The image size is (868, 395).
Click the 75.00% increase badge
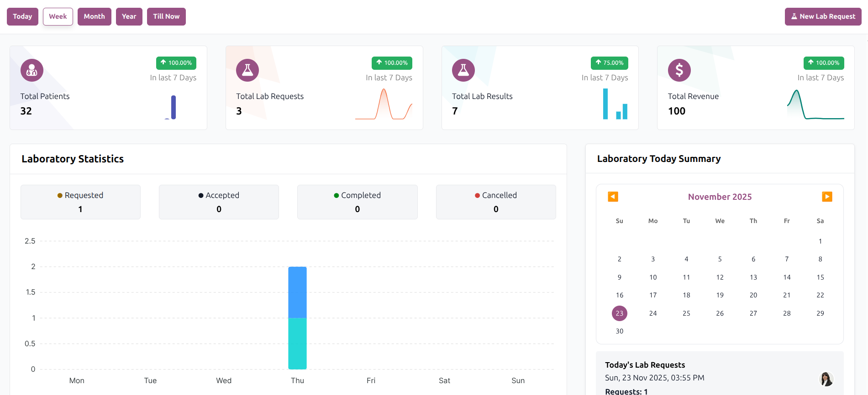click(x=609, y=63)
